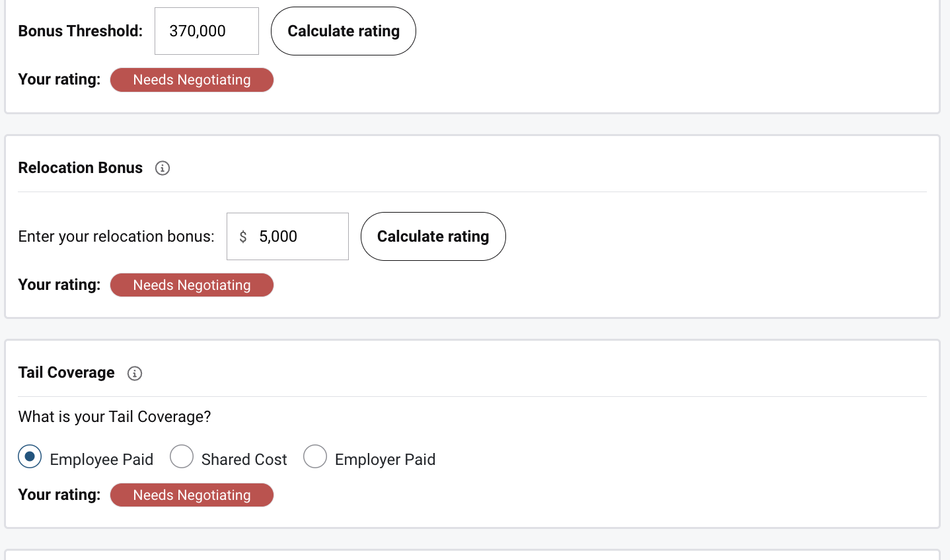Click "Your rating:" label in Relocation Bonus section
The width and height of the screenshot is (950, 560).
tap(59, 285)
